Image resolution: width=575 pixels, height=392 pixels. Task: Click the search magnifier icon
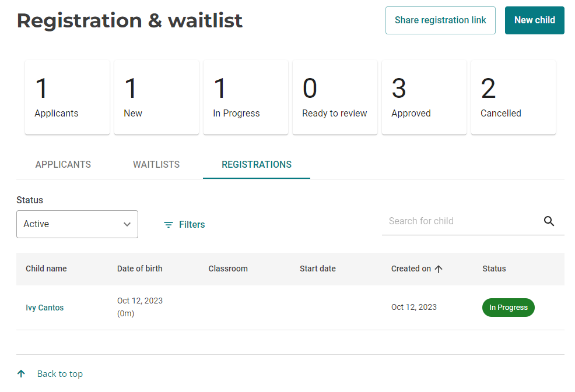(x=549, y=221)
